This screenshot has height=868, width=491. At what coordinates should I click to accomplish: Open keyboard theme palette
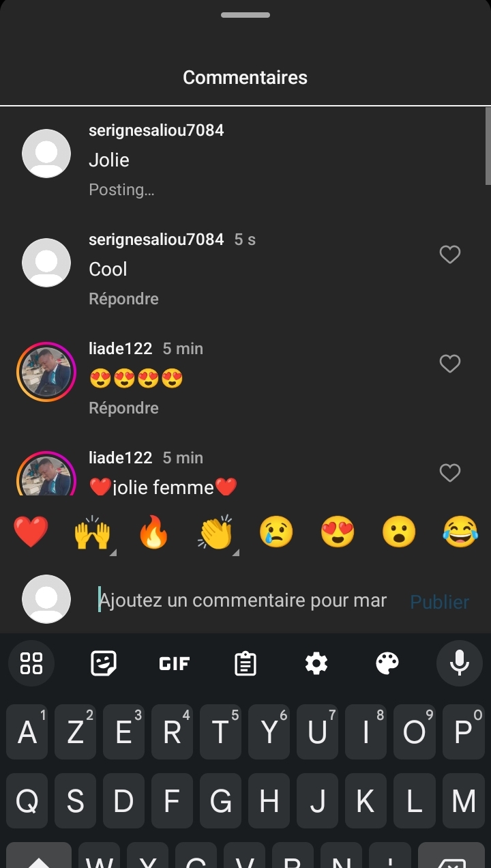(387, 663)
